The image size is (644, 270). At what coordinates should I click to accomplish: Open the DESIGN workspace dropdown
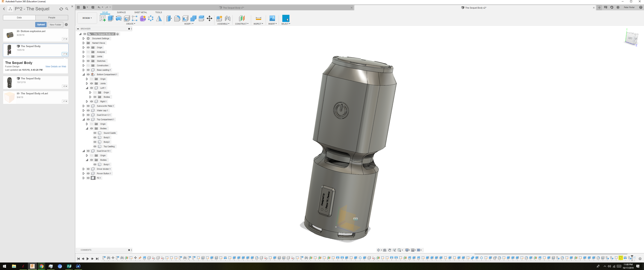coord(87,18)
